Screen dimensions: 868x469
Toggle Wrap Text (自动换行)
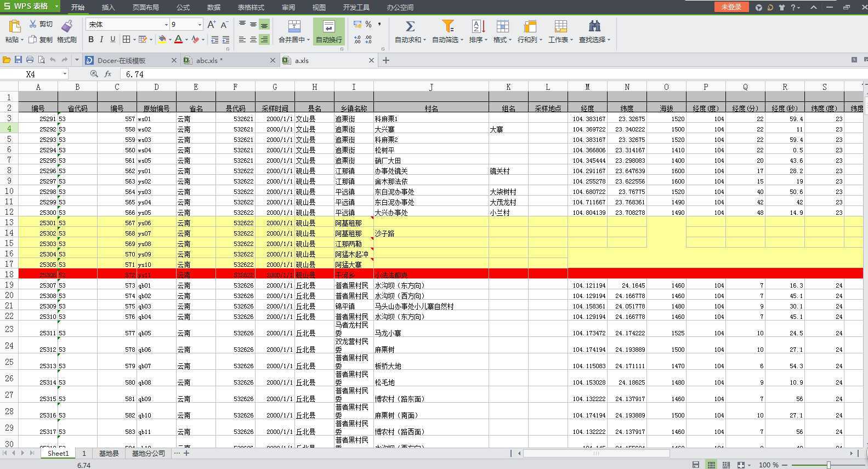pos(329,31)
